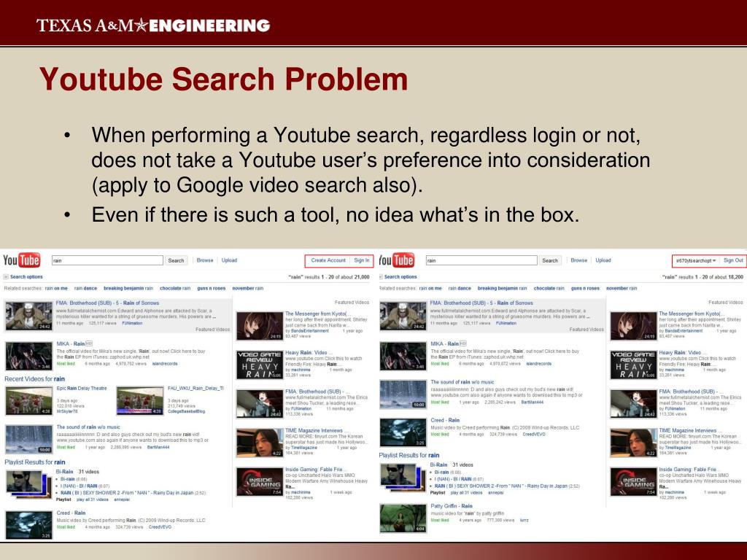Open 'Rain of Sorrows' title, signed-in screenshot
The image size is (747, 560).
[x=481, y=303]
